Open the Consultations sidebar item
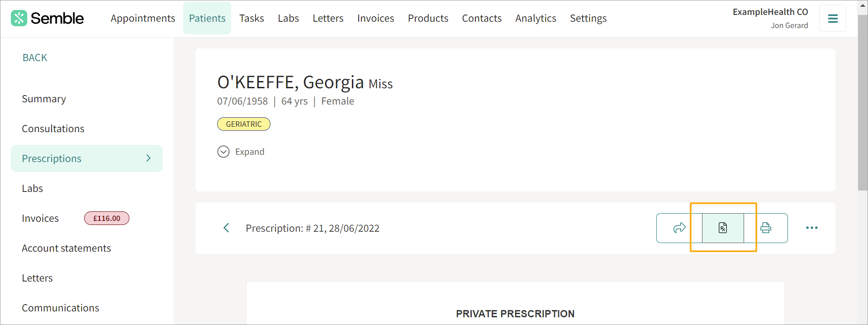The height and width of the screenshot is (325, 868). coord(53,129)
